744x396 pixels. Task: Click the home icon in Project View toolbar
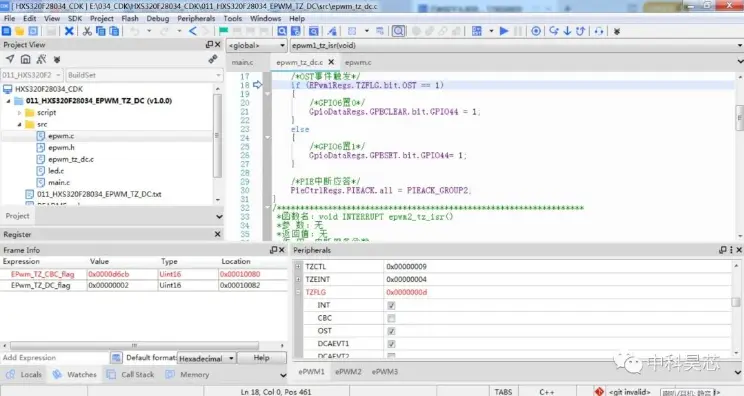[x=26, y=59]
